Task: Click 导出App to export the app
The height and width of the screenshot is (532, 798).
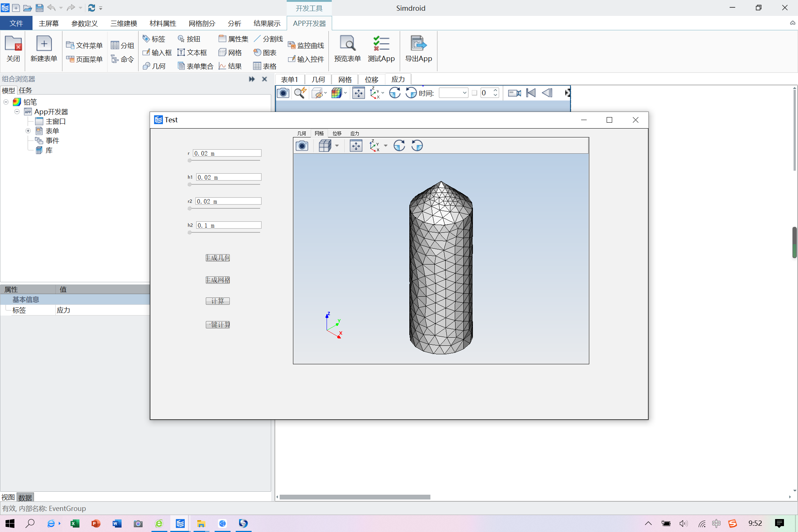Action: click(419, 49)
